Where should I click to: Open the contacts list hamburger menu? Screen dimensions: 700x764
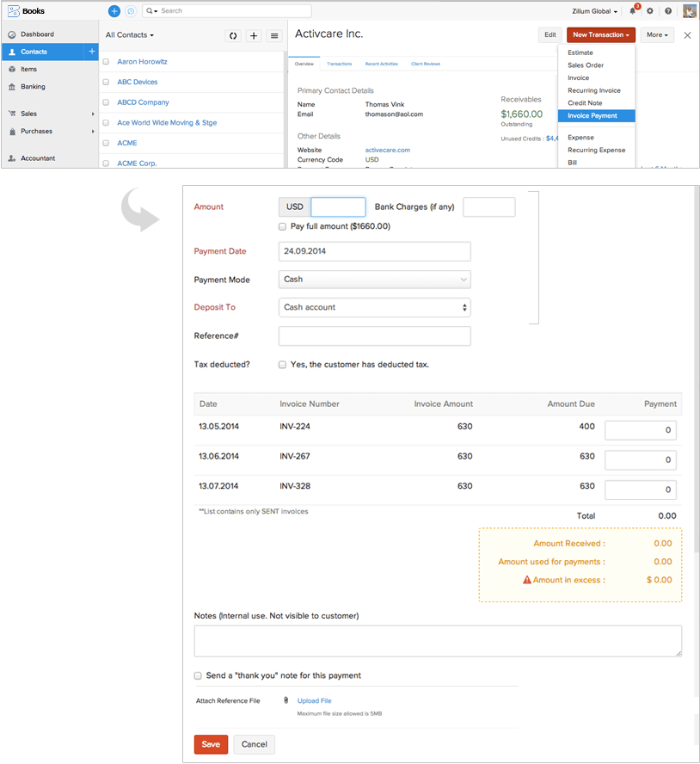click(274, 35)
